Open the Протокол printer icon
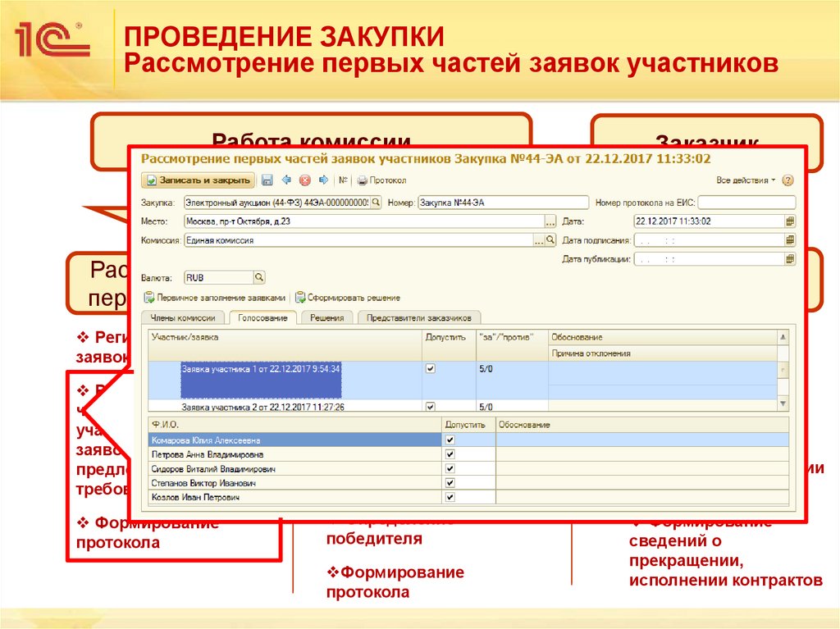The image size is (840, 629). 363,179
